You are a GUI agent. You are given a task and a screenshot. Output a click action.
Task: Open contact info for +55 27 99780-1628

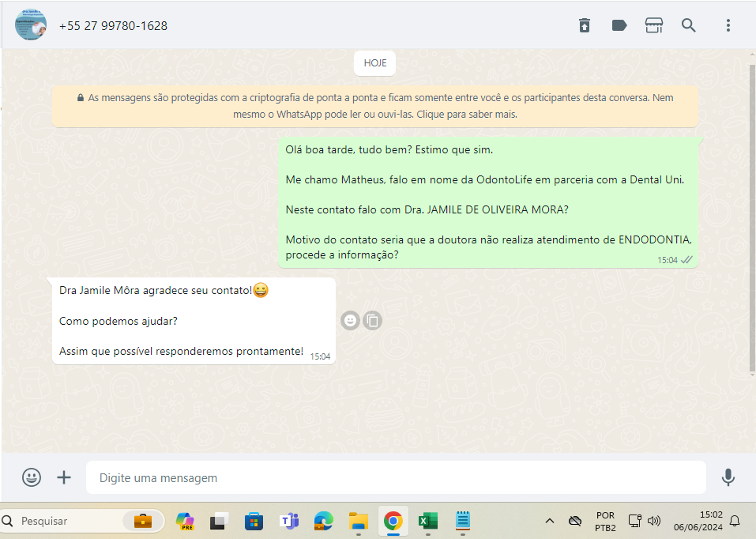pos(113,25)
